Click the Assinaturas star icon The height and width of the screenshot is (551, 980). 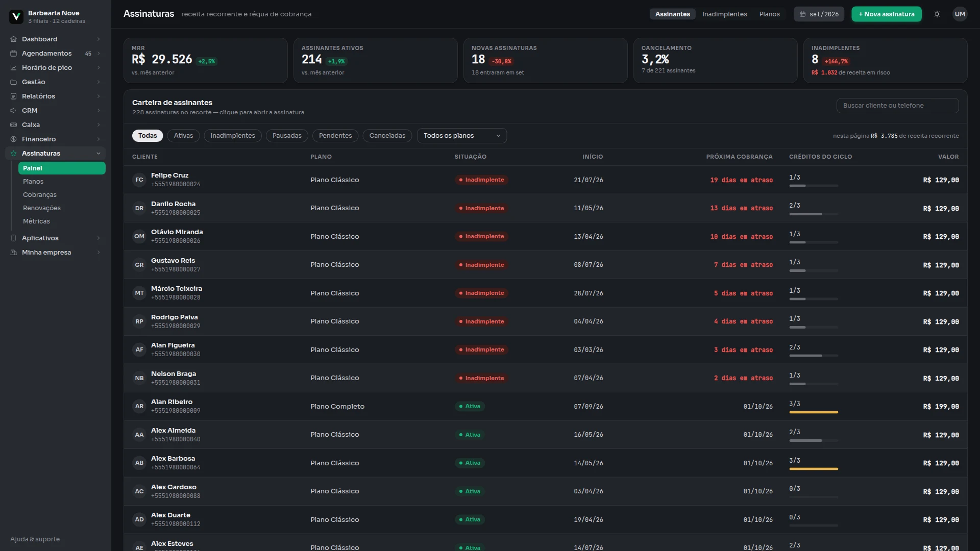(14, 154)
